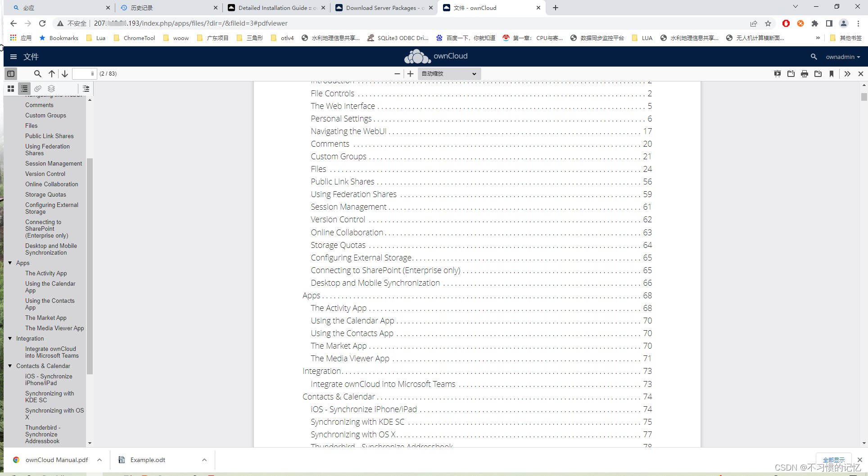Show page thumbnails in sidebar

click(11, 89)
